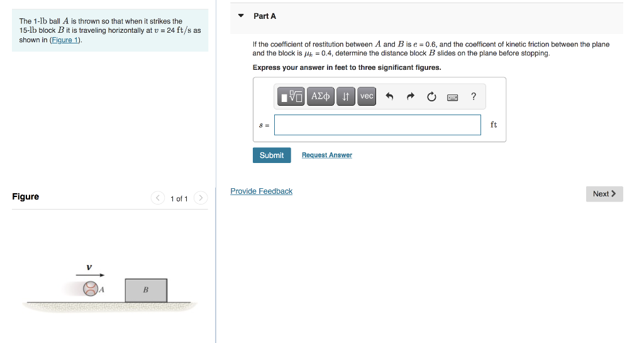This screenshot has width=644, height=343.
Task: Click the Part A header
Action: point(265,16)
